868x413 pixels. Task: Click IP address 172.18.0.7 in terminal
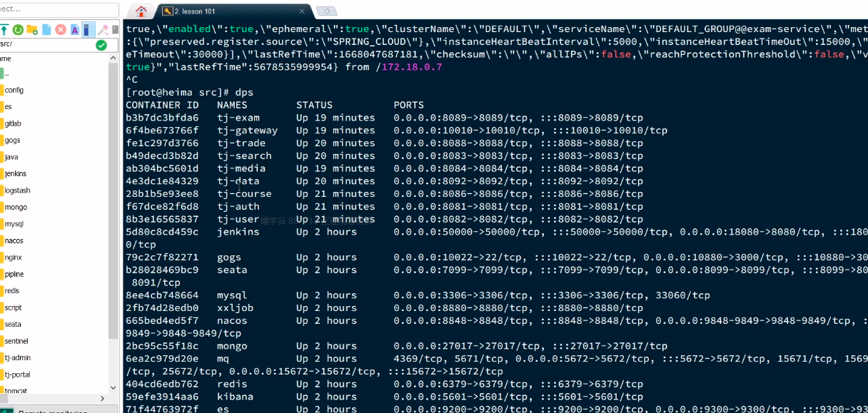tap(412, 67)
